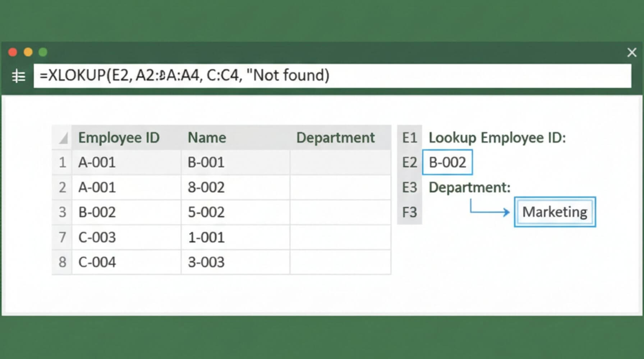Viewport: 644px width, 359px height.
Task: Select the Employee ID column header
Action: point(119,138)
